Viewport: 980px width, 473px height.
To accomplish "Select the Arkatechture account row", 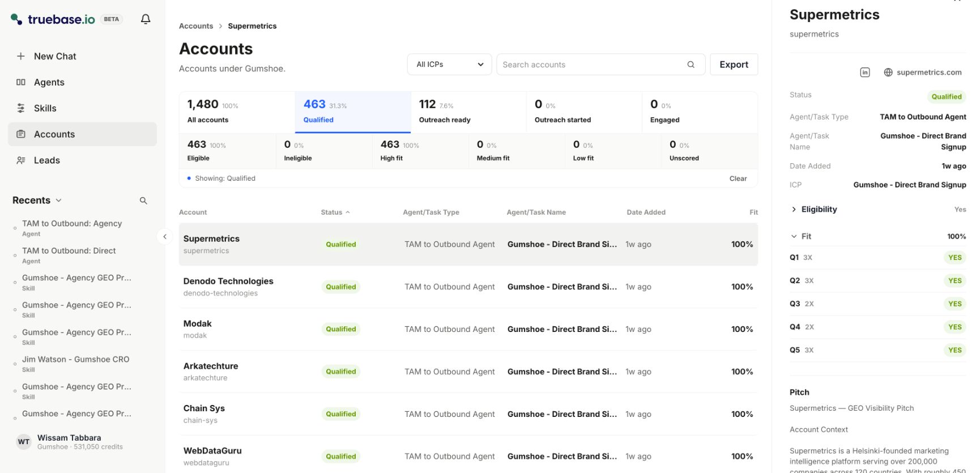I will (468, 372).
